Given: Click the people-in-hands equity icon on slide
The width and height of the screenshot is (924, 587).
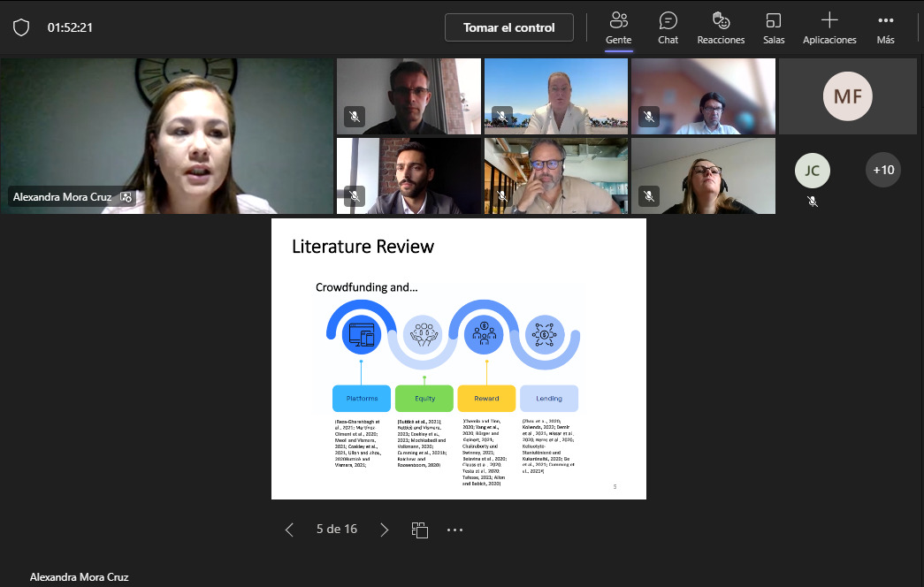Looking at the screenshot, I should pos(424,335).
